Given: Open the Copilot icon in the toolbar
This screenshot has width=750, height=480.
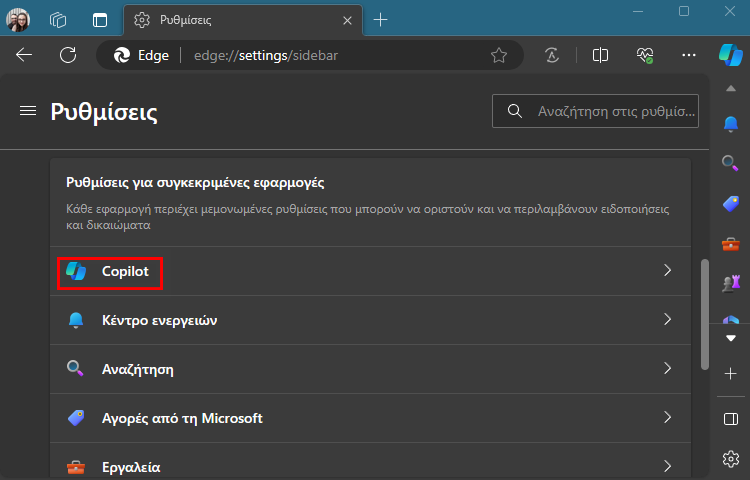Looking at the screenshot, I should point(730,55).
